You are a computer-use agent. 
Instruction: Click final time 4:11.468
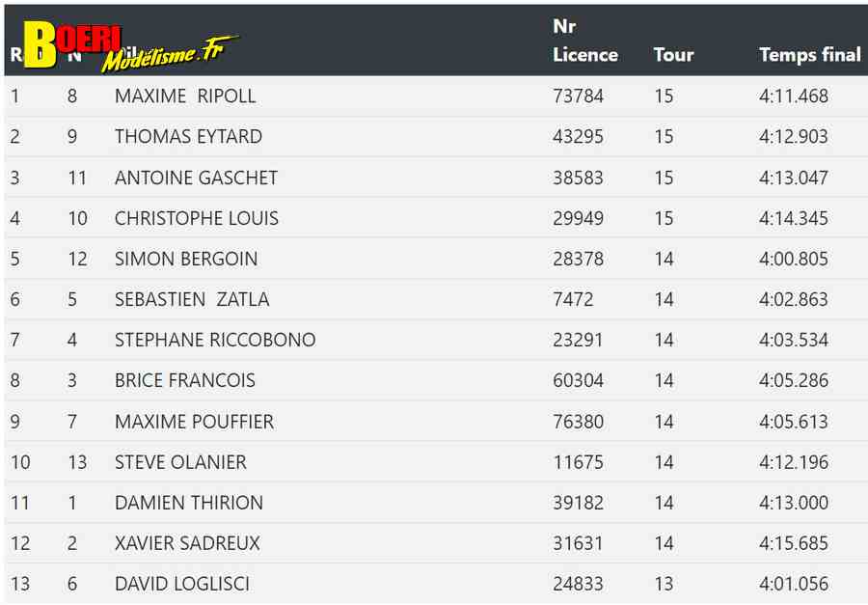794,96
